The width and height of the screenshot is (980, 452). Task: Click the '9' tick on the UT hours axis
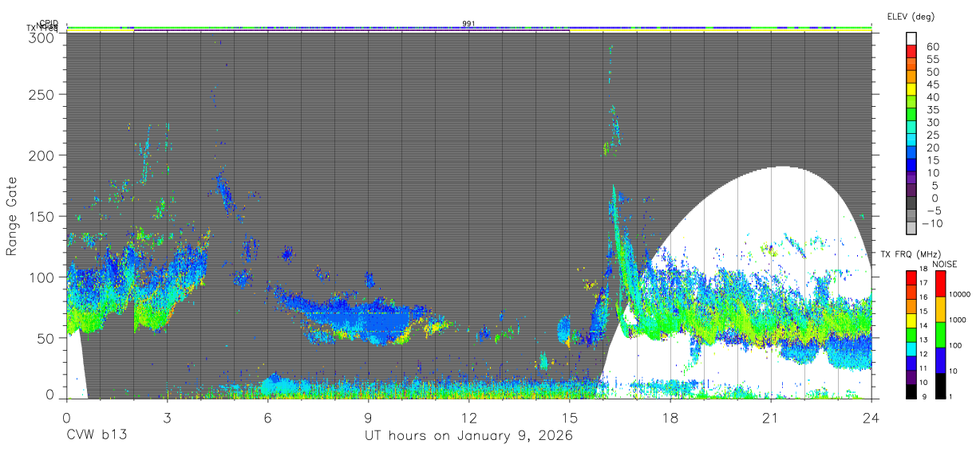point(368,417)
